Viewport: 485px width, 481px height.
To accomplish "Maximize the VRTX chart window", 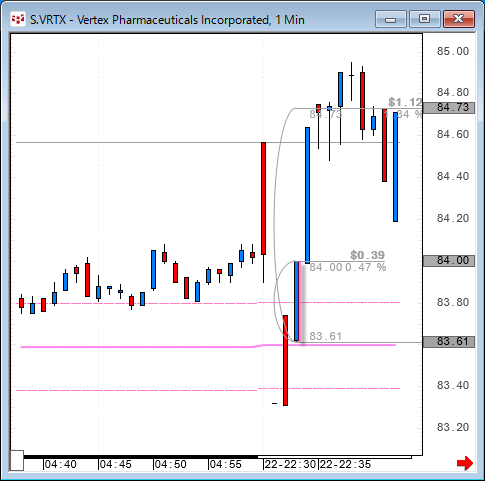I will point(425,19).
